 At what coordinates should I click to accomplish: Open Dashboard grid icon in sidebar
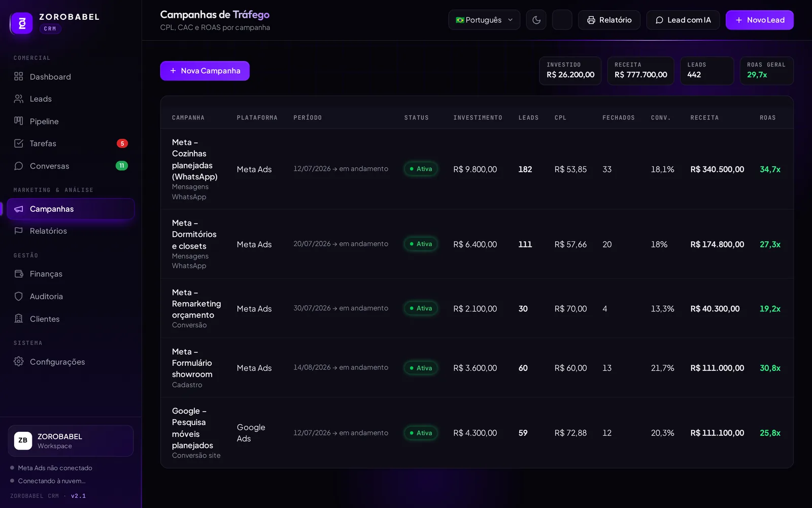pos(19,76)
